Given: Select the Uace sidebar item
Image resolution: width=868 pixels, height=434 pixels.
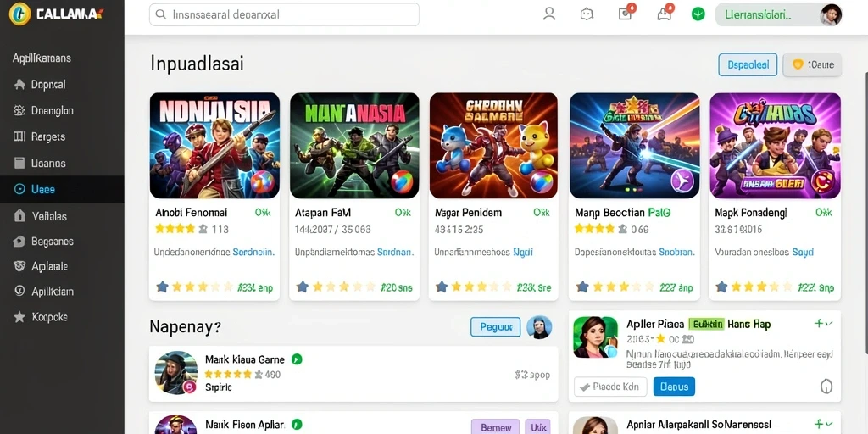Looking at the screenshot, I should coord(62,189).
